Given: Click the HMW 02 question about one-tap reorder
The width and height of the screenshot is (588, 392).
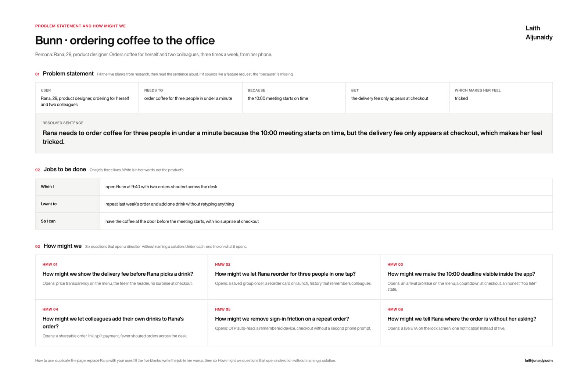Looking at the screenshot, I should (x=285, y=274).
